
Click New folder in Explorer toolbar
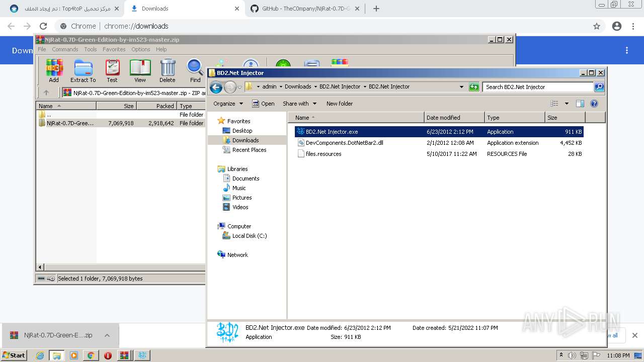(340, 104)
